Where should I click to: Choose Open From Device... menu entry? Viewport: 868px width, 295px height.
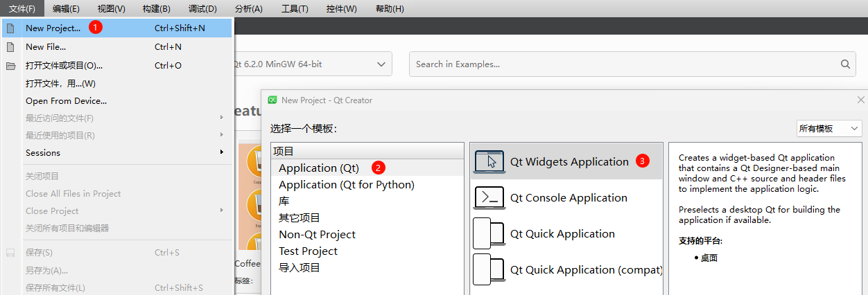[x=116, y=100]
